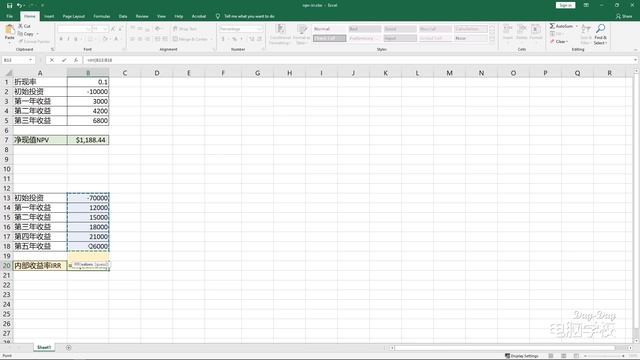The image size is (640, 360).
Task: Click the Good cell style
Action: [x=400, y=29]
